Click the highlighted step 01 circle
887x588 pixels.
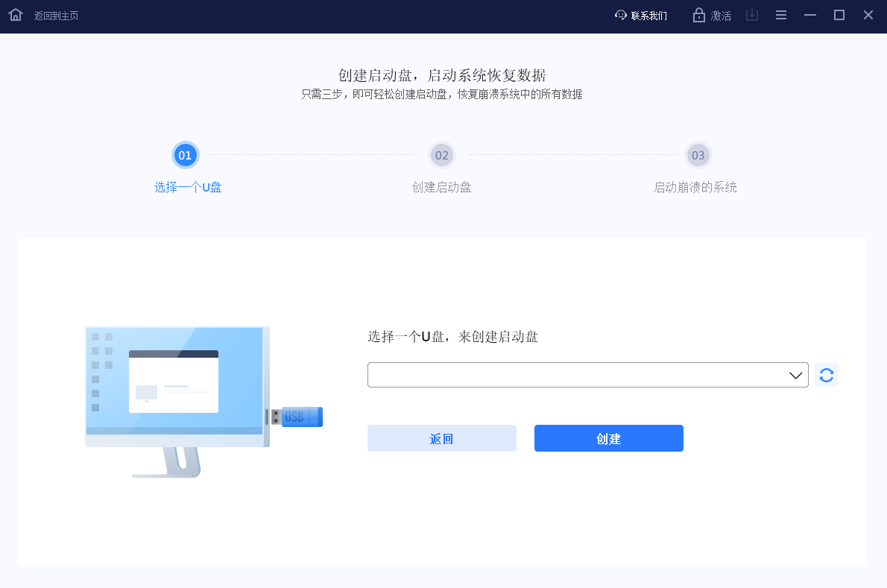pyautogui.click(x=185, y=155)
